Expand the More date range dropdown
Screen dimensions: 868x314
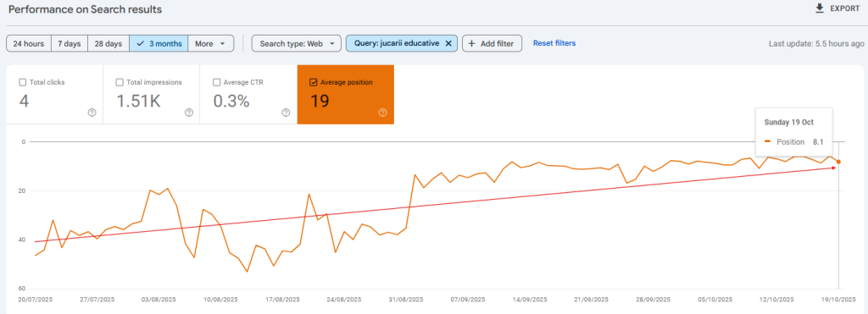point(211,43)
